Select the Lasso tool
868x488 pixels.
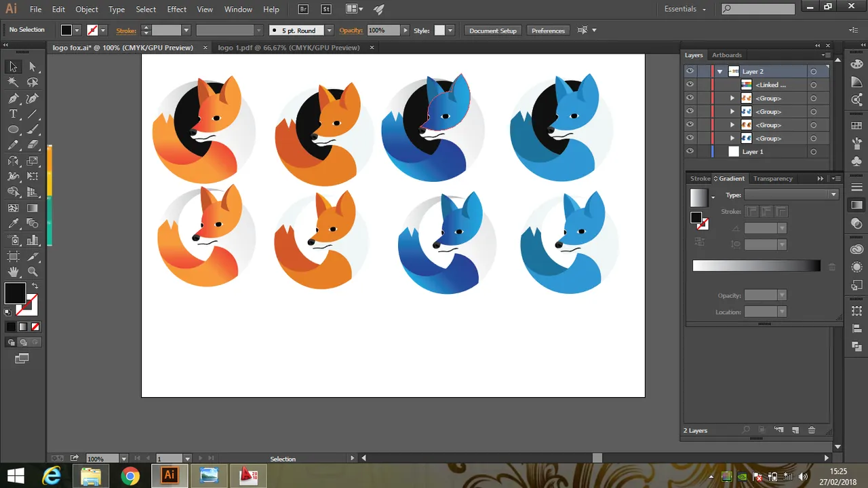coord(33,82)
